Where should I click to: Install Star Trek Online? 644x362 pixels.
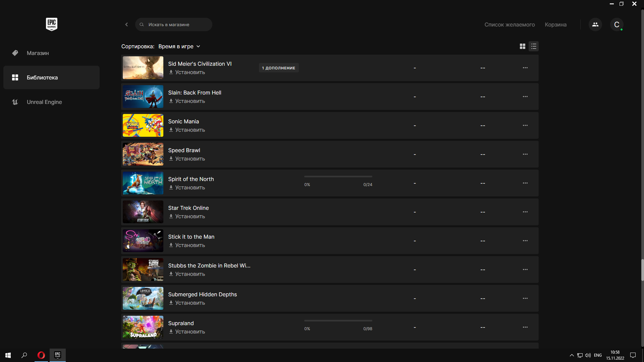tap(187, 216)
